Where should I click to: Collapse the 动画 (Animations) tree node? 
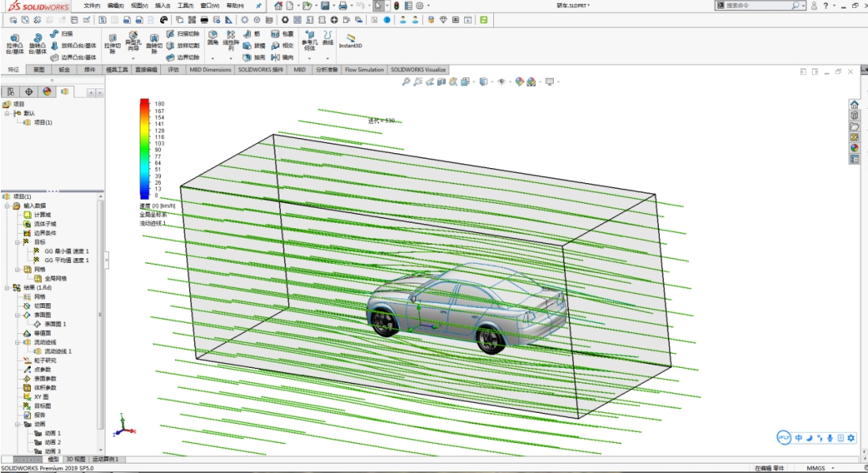tap(17, 424)
